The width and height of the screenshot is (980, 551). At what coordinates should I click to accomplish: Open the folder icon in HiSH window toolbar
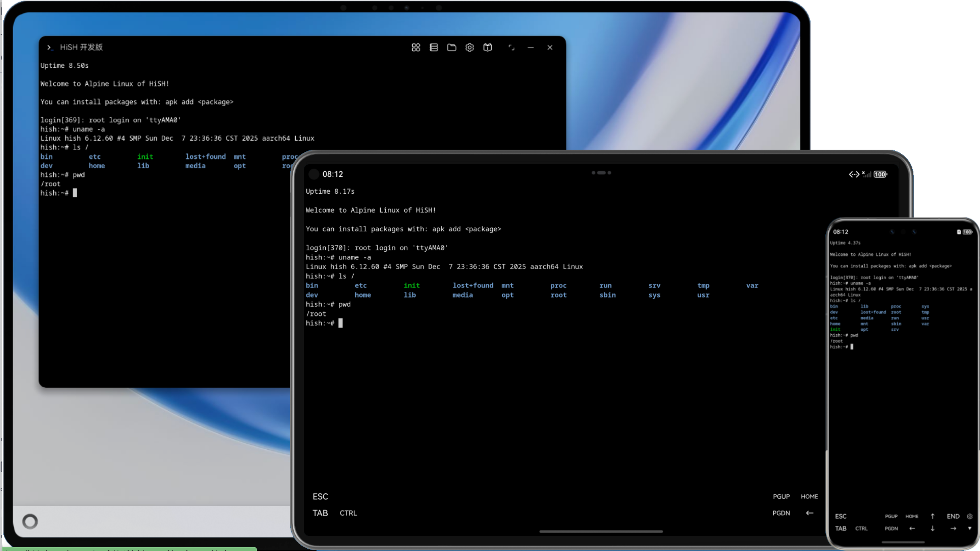point(452,48)
